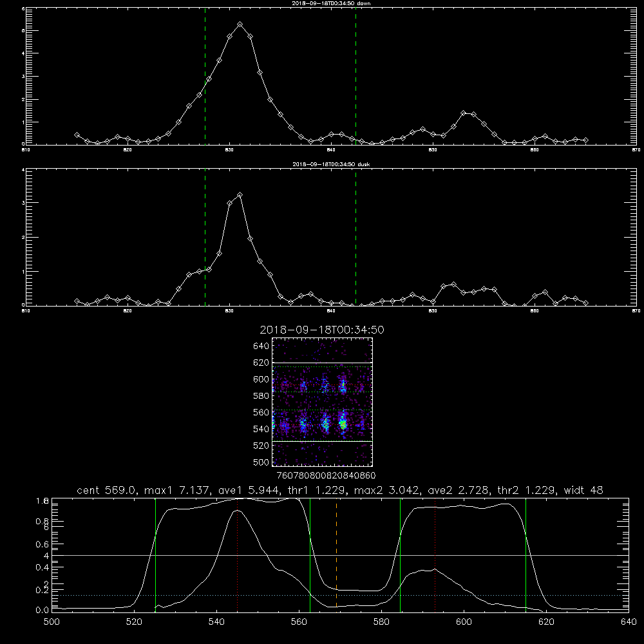Click the "640" label on spectral image y-axis
The width and height of the screenshot is (644, 644).
point(261,346)
